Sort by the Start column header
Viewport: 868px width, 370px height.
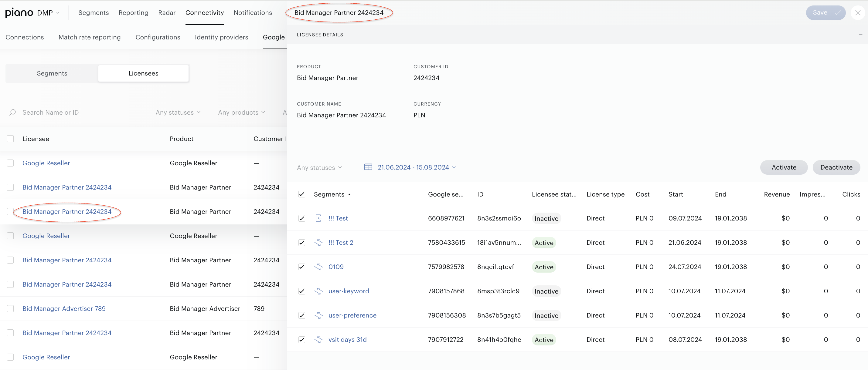pos(676,194)
